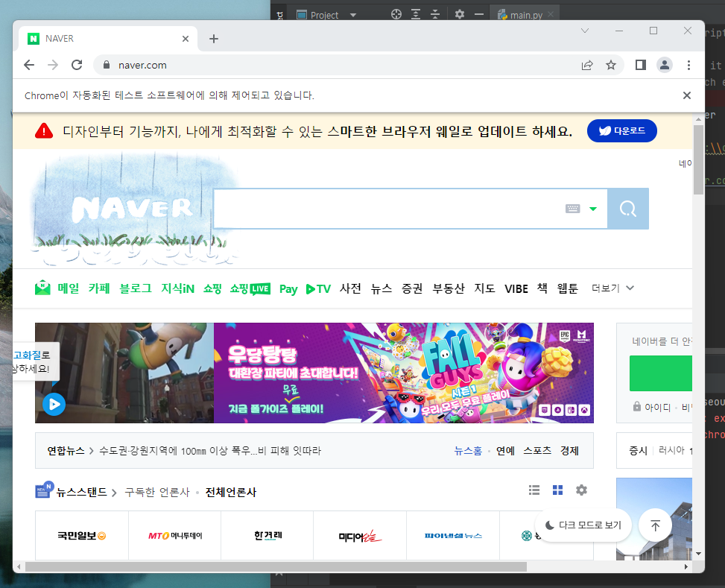Screen dimensions: 725x588
Task: Open the Chrome three-dot menu
Action: tap(688, 66)
